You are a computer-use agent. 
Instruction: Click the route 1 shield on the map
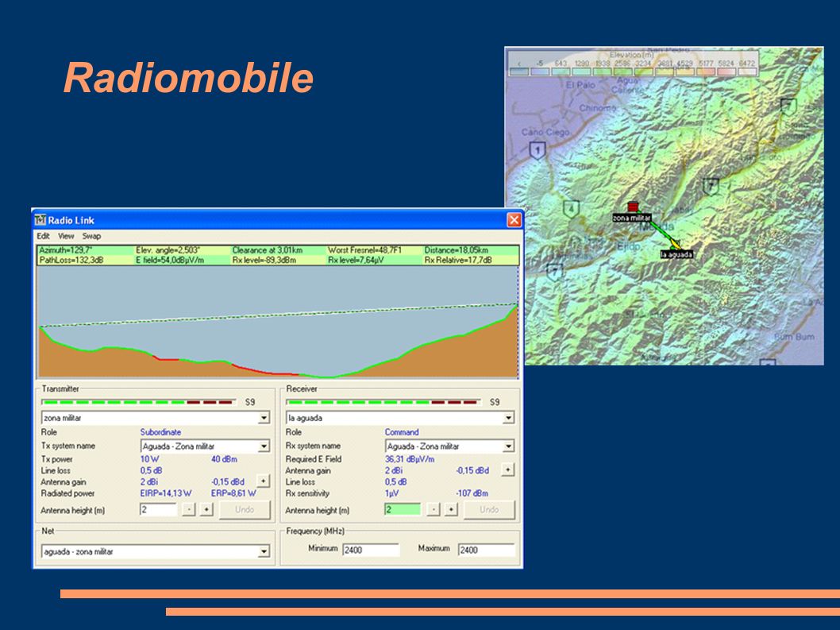pyautogui.click(x=538, y=150)
